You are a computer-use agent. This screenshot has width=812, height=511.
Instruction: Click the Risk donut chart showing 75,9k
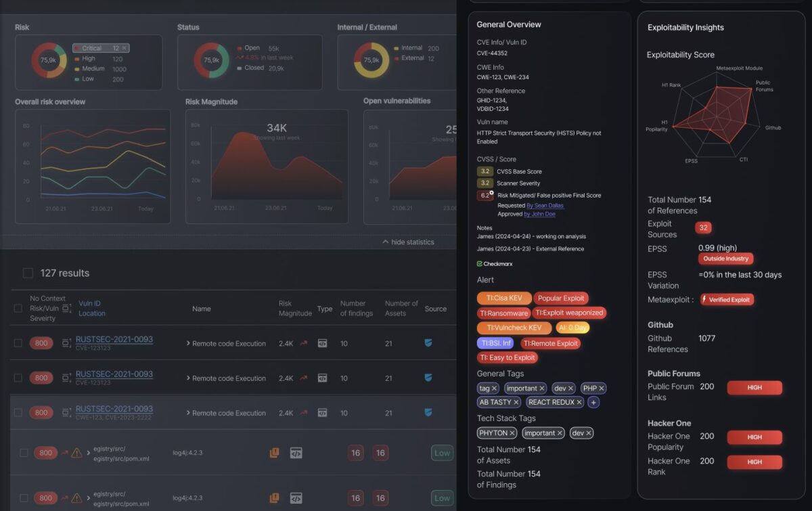click(49, 60)
